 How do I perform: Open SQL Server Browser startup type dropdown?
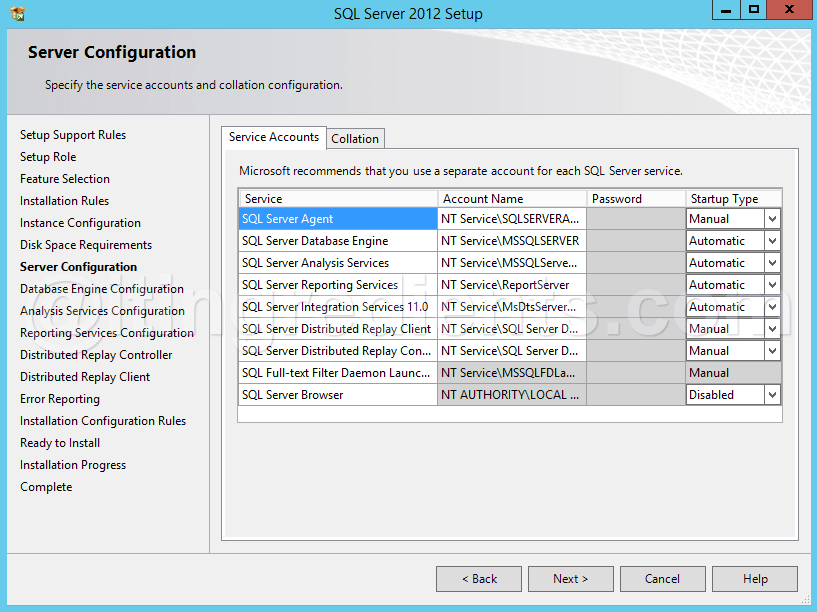click(x=772, y=395)
